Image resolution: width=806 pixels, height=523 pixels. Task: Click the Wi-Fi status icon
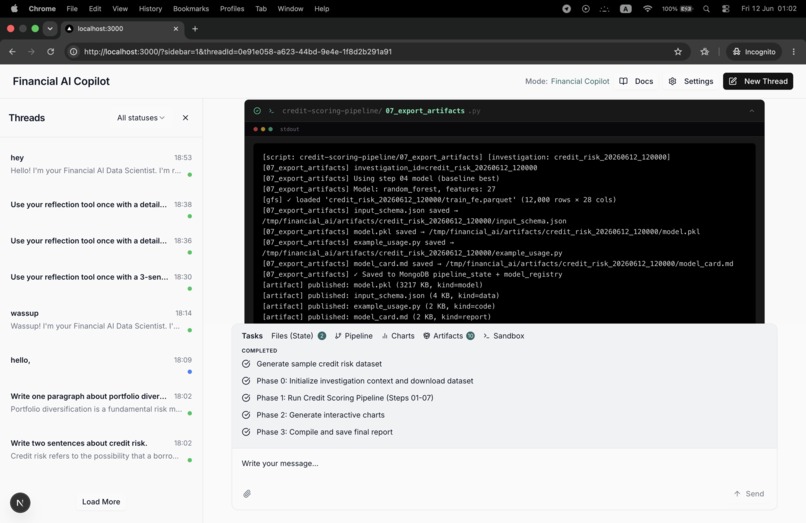click(x=647, y=9)
